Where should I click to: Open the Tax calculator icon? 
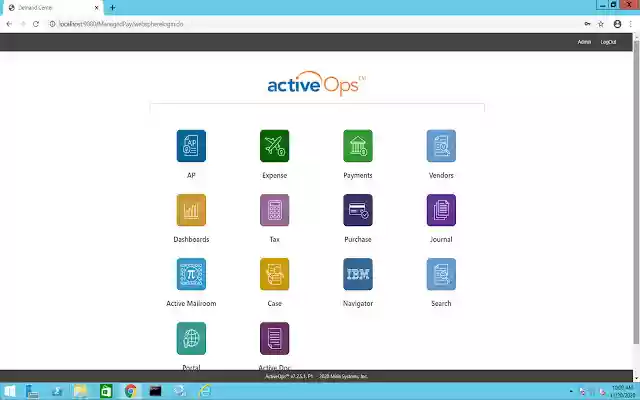[x=274, y=210]
